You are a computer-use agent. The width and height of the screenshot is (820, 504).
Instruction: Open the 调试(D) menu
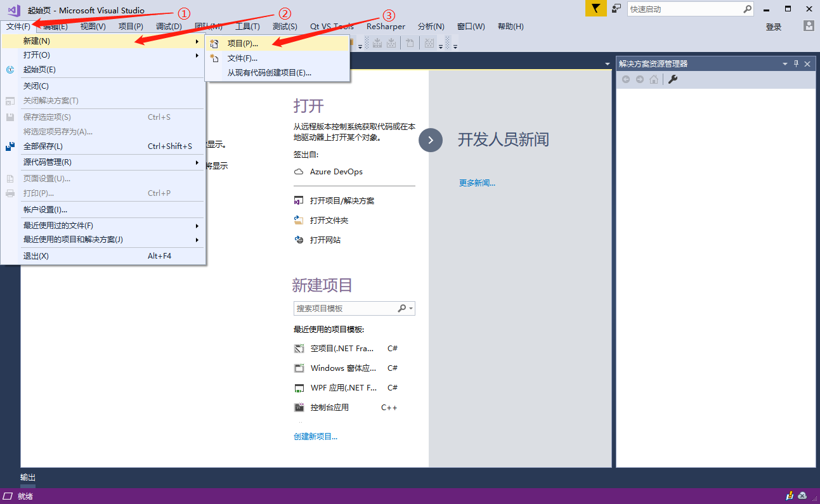pos(169,26)
